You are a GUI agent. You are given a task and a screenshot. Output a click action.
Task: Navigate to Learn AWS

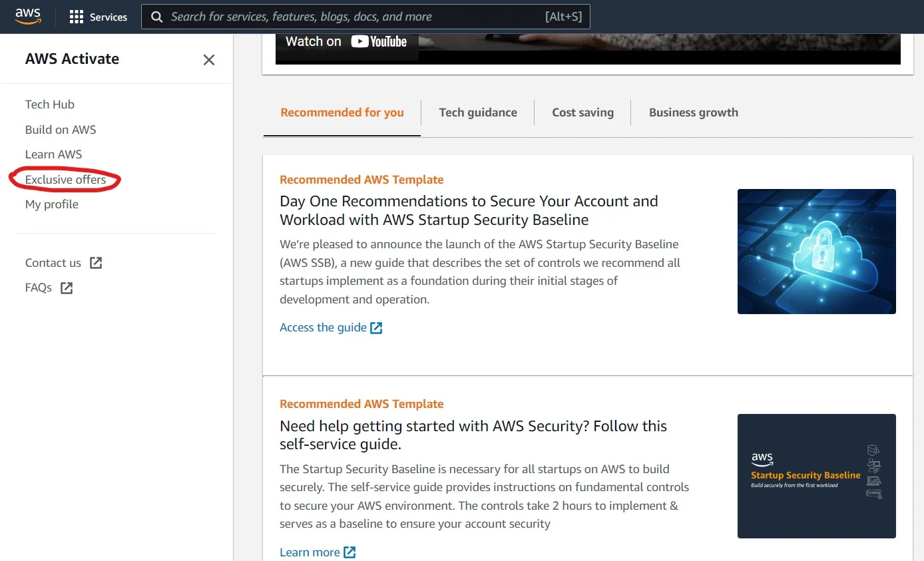point(53,154)
